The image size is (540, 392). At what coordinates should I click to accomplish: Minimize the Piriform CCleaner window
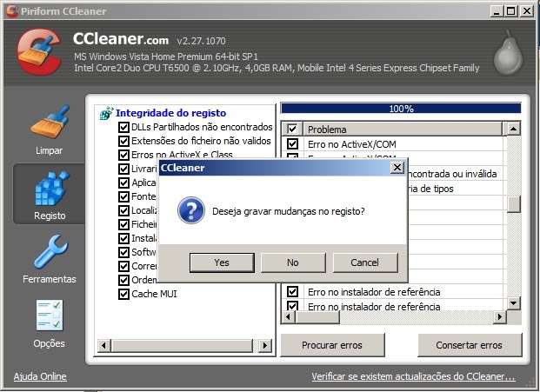tap(497, 11)
